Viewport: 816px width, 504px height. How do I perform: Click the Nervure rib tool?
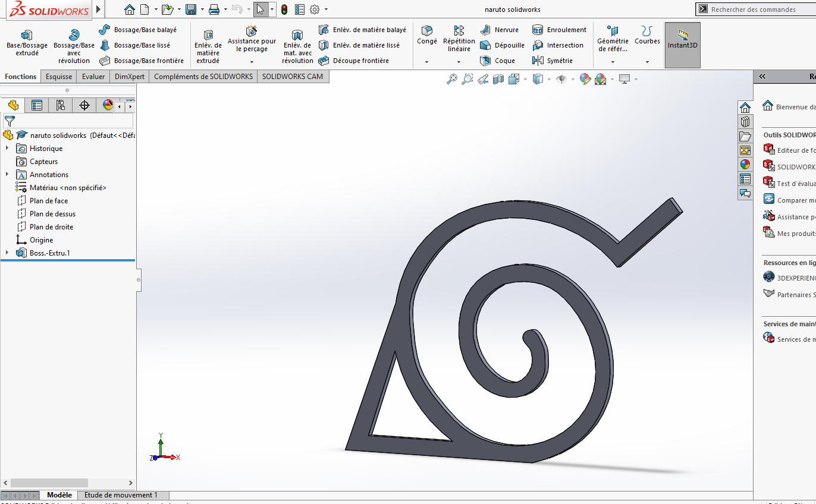coord(500,30)
